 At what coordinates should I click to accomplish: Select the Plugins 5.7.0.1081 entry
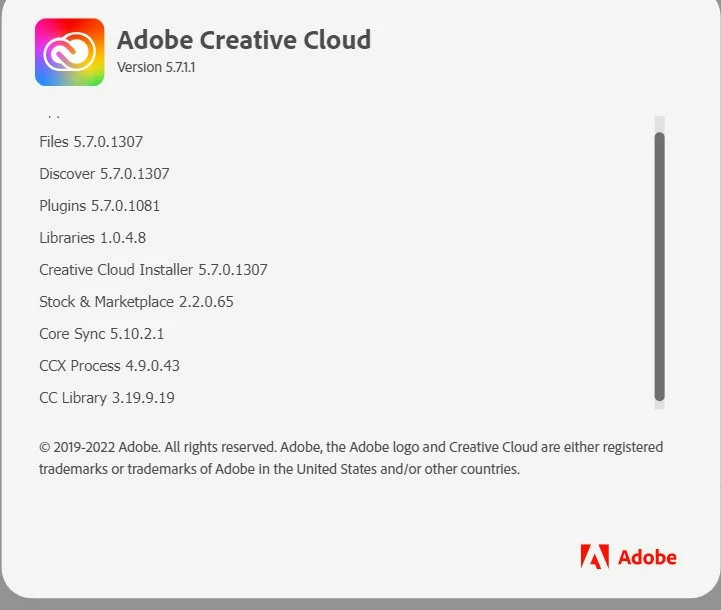tap(100, 206)
